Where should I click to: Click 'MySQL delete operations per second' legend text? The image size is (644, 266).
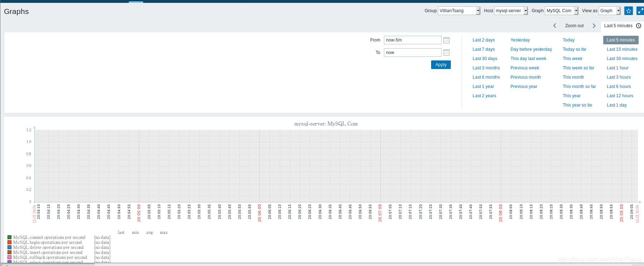point(48,247)
